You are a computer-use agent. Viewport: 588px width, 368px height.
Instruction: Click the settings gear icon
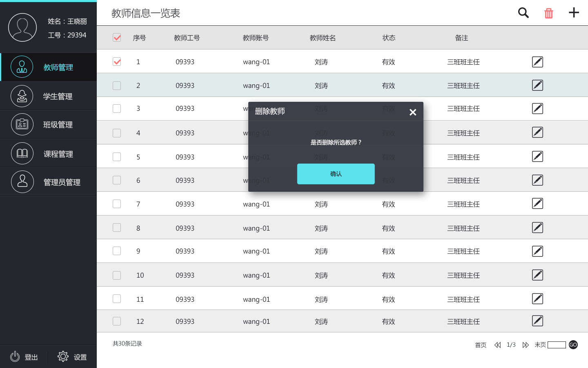(63, 357)
